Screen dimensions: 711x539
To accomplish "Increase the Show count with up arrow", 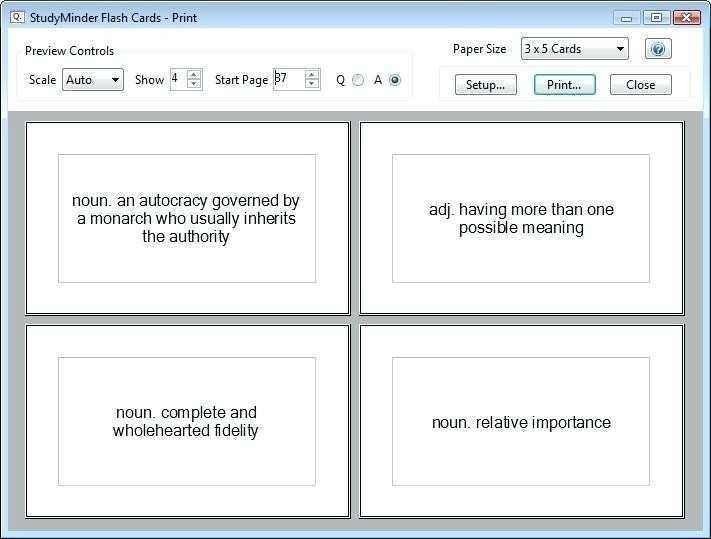I will point(194,74).
